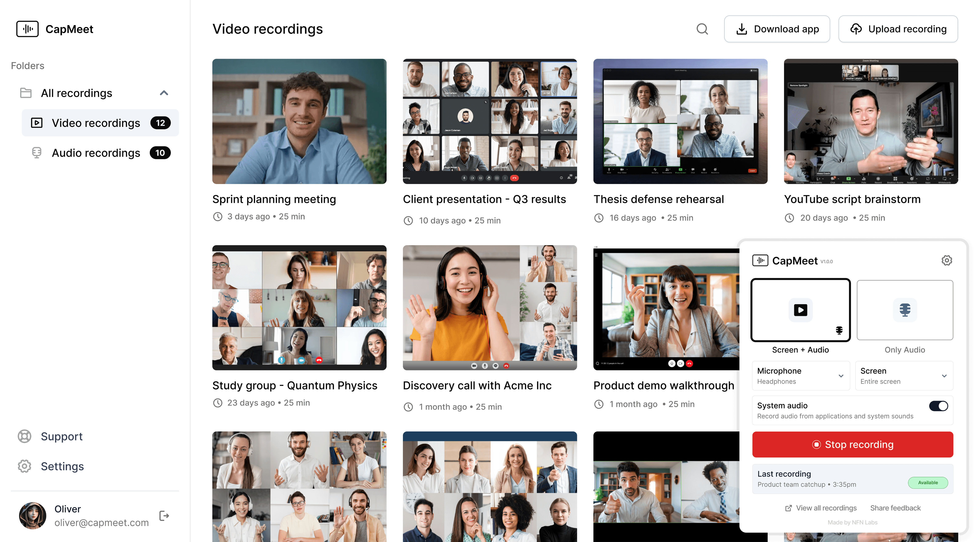
Task: Open the Video recordings folder
Action: click(96, 123)
